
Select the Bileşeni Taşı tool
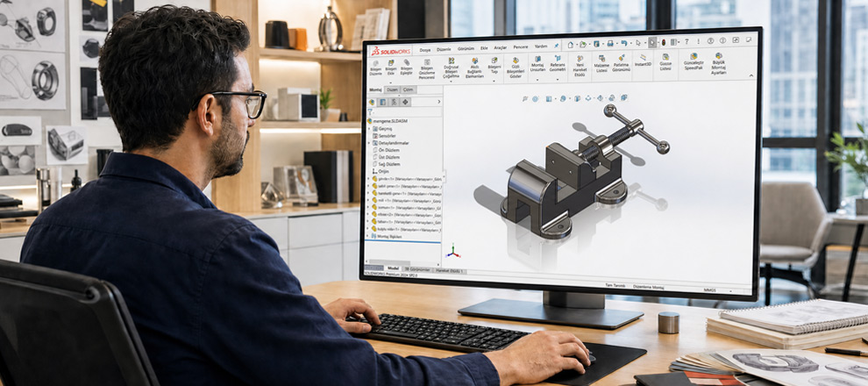tap(494, 66)
